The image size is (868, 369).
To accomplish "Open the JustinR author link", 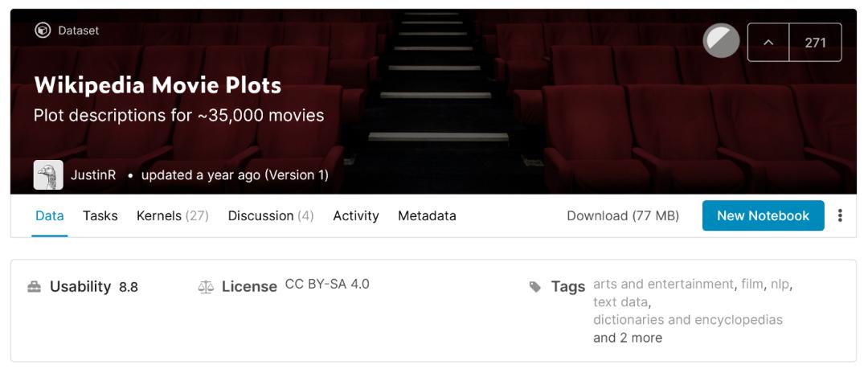I will tap(93, 174).
